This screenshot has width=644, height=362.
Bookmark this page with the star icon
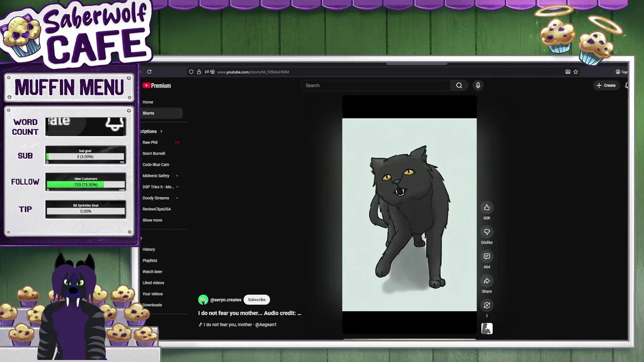[x=576, y=72]
